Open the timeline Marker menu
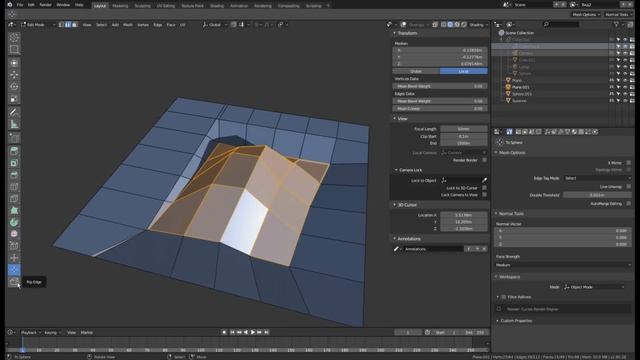This screenshot has width=640, height=360. 87,333
